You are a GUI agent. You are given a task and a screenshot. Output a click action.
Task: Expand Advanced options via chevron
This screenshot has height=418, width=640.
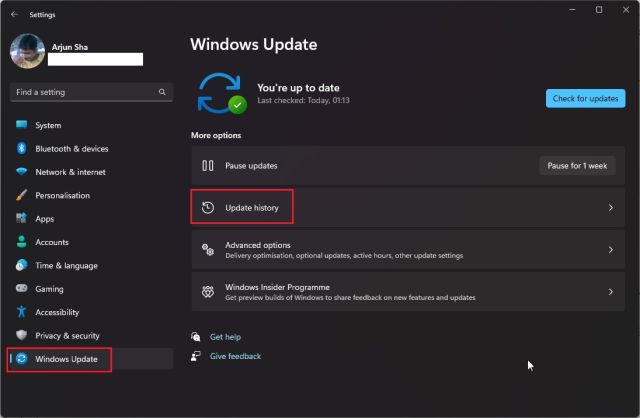(x=611, y=250)
